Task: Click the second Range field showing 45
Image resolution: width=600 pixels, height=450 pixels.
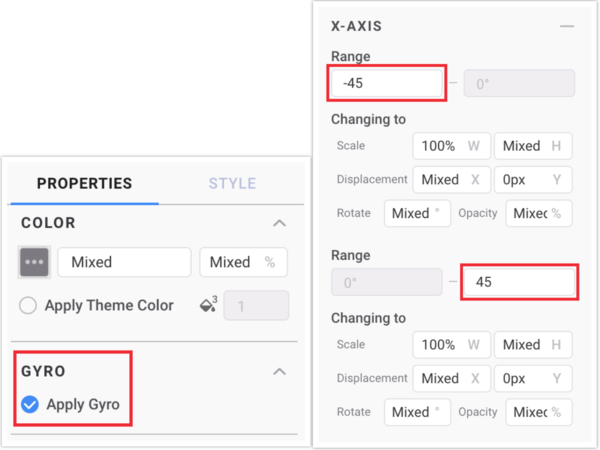Action: point(518,282)
